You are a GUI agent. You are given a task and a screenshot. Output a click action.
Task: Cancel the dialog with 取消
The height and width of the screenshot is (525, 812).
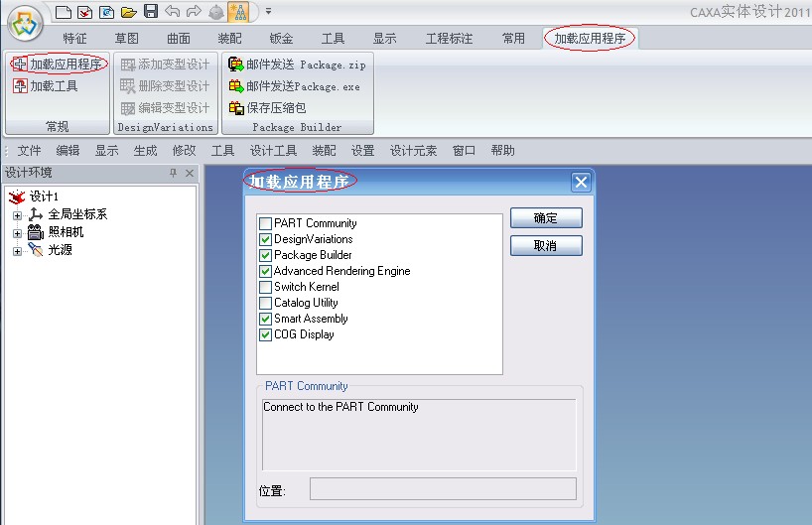point(546,246)
